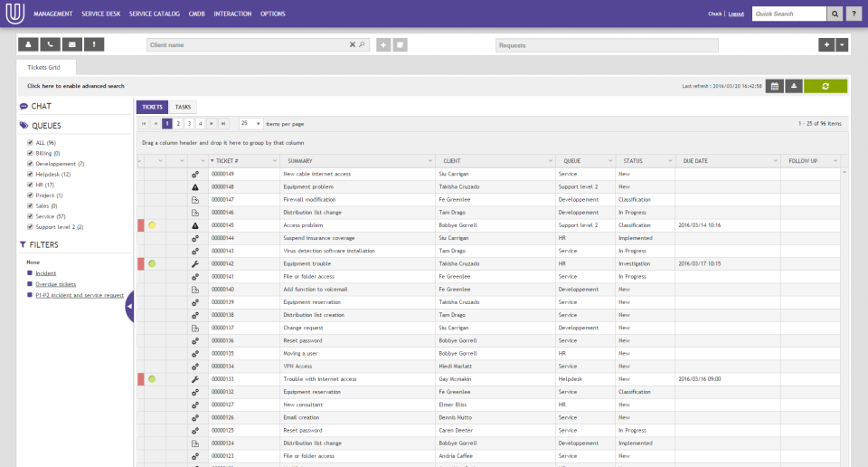Open the items per page dropdown
This screenshot has width=868, height=467.
pyautogui.click(x=250, y=123)
